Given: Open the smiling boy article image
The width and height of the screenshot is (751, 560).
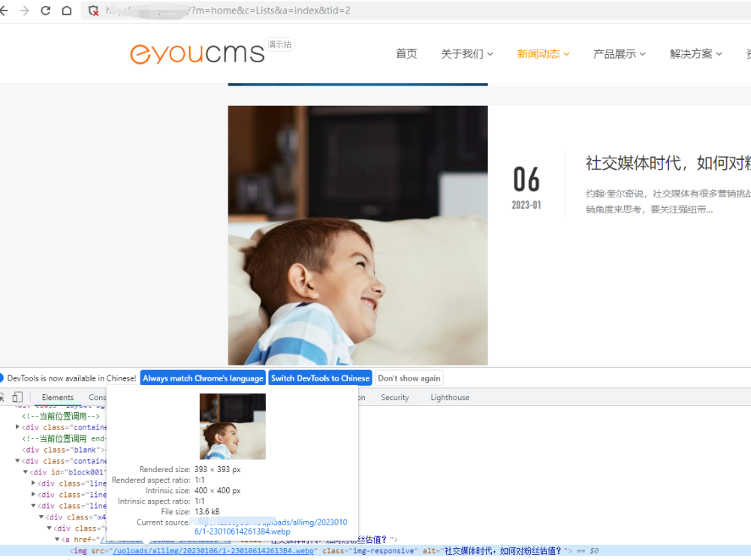Looking at the screenshot, I should point(357,235).
